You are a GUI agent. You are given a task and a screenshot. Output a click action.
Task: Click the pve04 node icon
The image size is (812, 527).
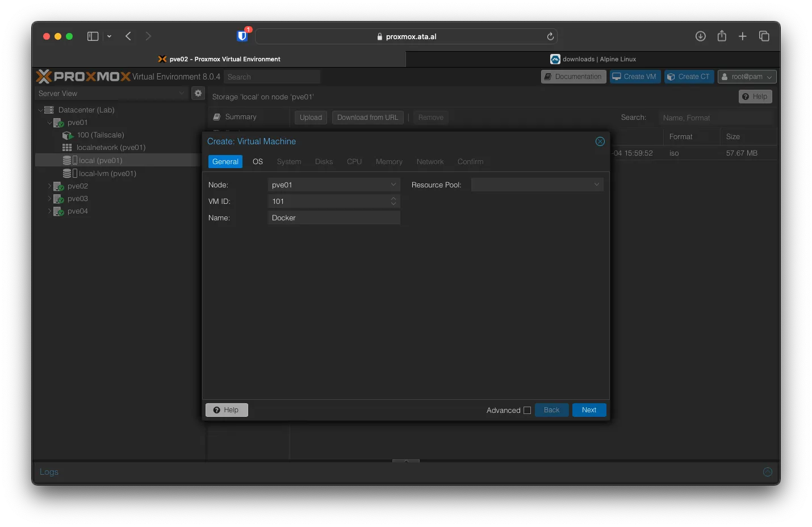58,211
